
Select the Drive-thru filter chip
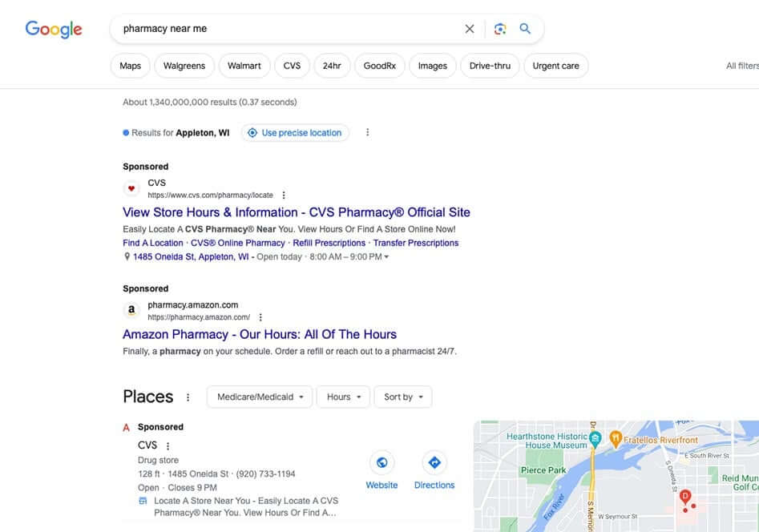click(x=490, y=66)
